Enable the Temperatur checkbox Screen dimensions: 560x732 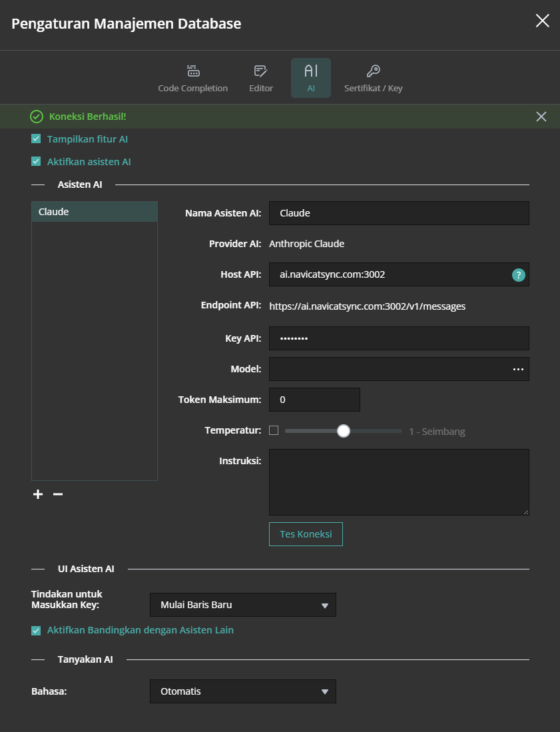pyautogui.click(x=274, y=430)
